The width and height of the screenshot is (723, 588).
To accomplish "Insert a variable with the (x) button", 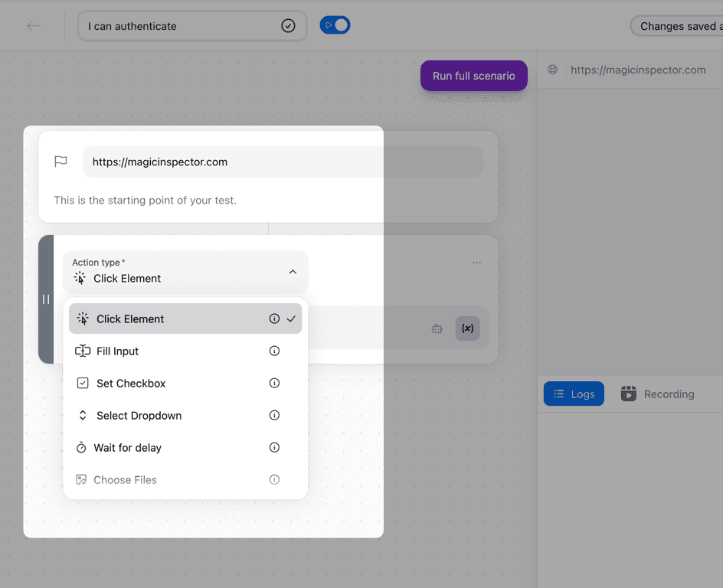I will pyautogui.click(x=467, y=328).
